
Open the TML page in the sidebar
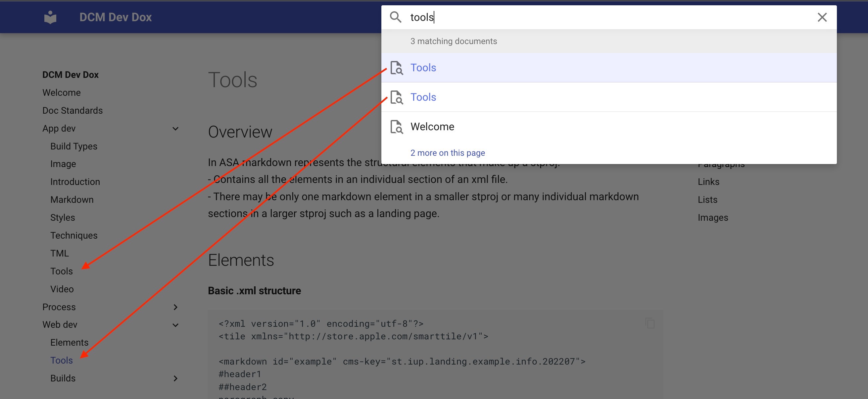tap(60, 253)
